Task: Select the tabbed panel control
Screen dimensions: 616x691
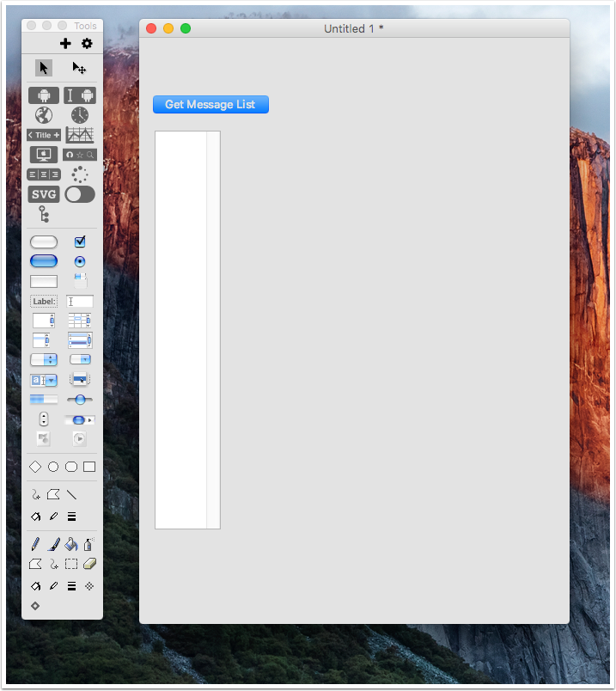Action: coord(80,281)
